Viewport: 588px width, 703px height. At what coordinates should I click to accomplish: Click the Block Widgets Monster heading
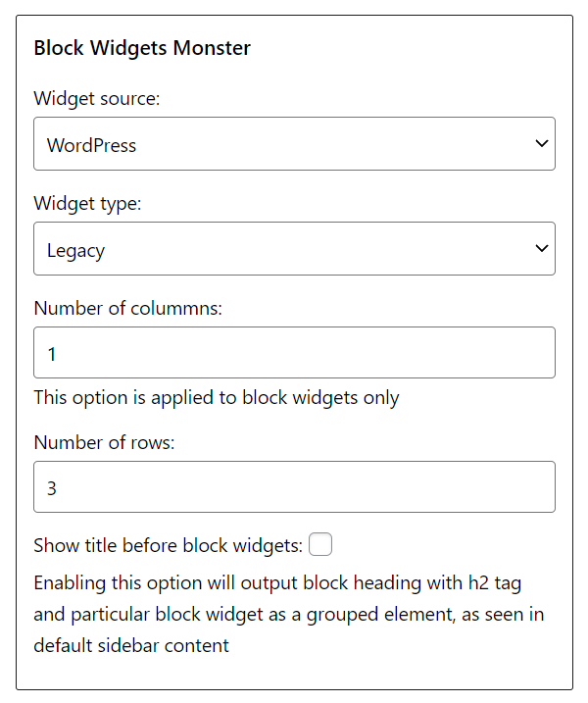pos(142,48)
